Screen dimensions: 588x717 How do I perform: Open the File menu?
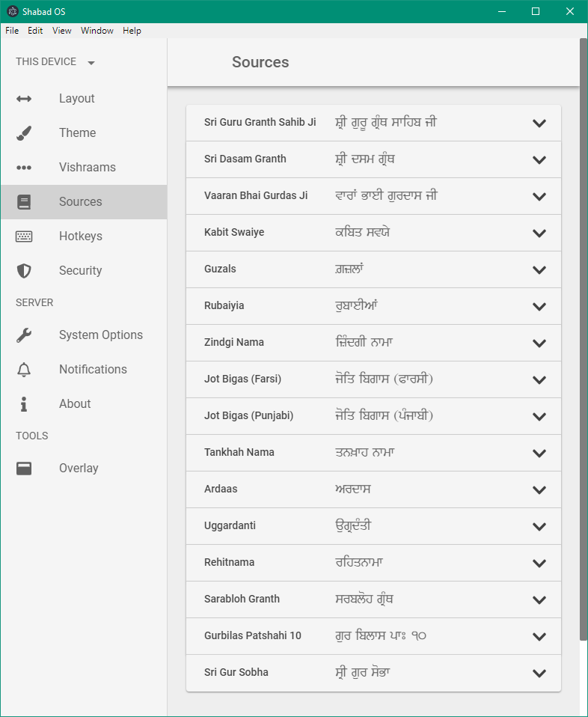pos(12,31)
